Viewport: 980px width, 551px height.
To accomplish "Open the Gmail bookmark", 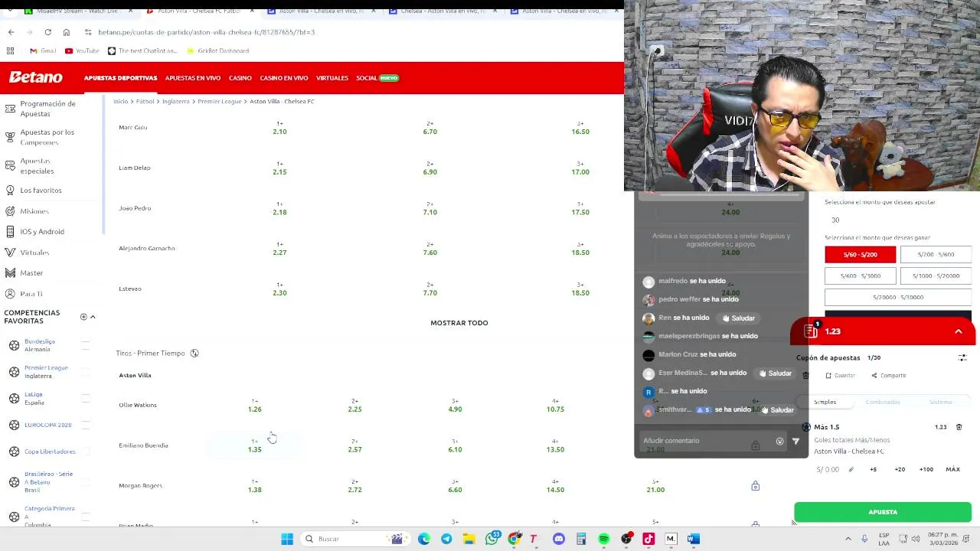I will tap(43, 51).
